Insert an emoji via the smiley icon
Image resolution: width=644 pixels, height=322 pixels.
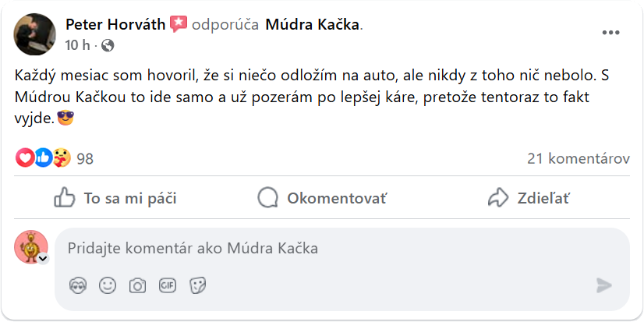coord(108,285)
